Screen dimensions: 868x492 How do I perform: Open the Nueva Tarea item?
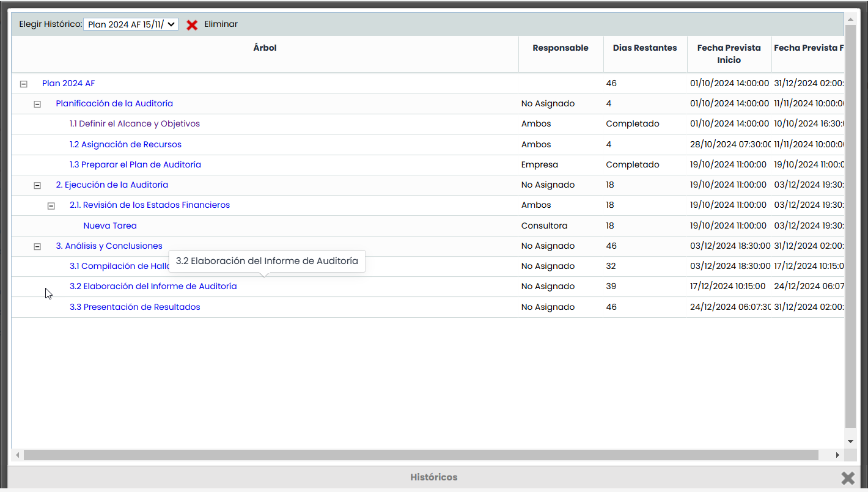[110, 226]
